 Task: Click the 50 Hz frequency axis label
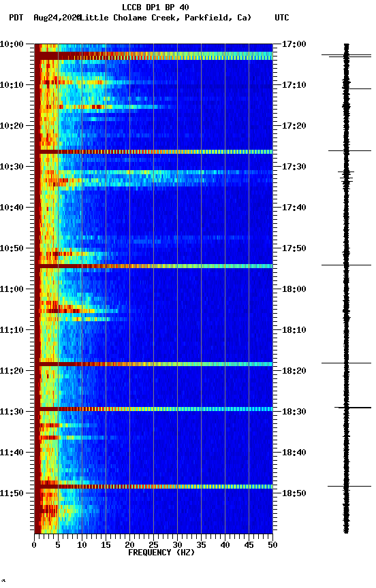273,545
